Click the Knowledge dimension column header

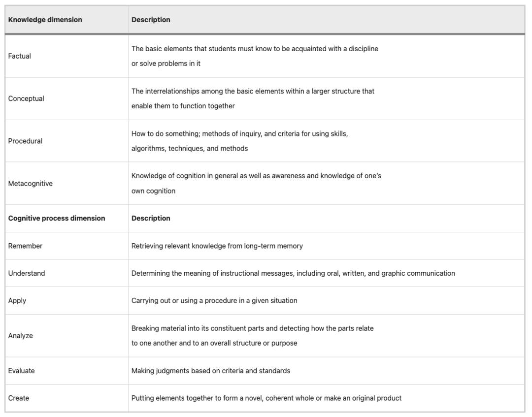tap(45, 20)
